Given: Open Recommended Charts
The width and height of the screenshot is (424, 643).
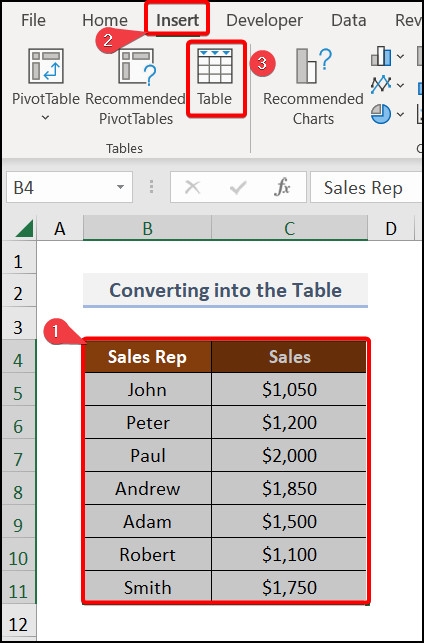Looking at the screenshot, I should (313, 86).
